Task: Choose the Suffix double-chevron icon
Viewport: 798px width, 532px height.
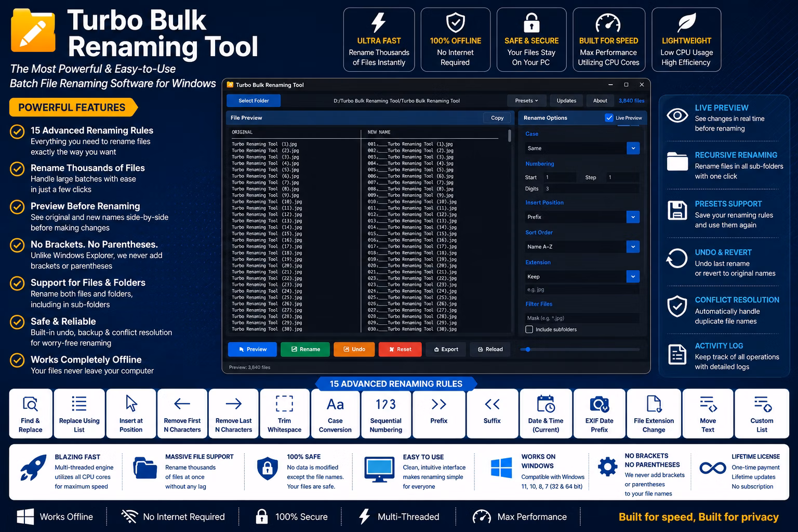Action: pyautogui.click(x=492, y=404)
